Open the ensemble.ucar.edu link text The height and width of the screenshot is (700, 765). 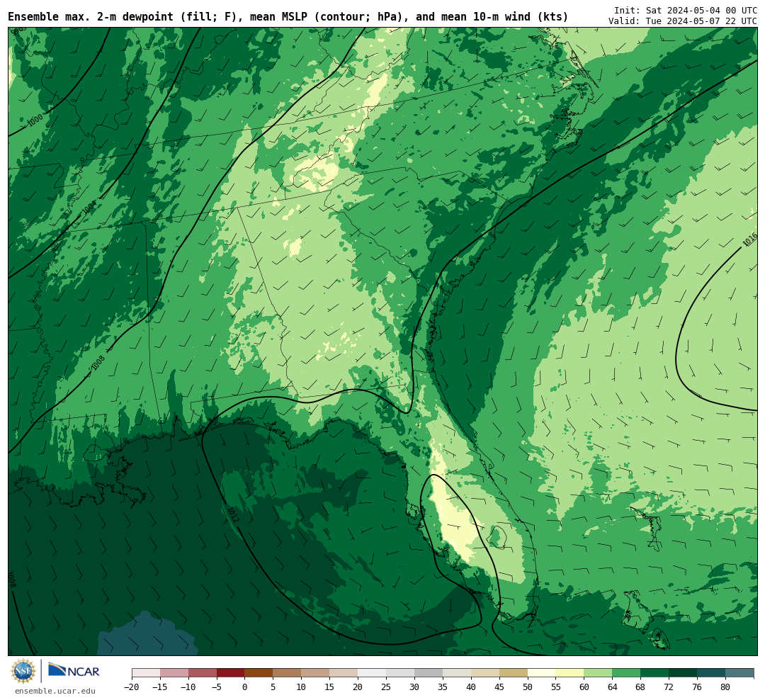55,691
